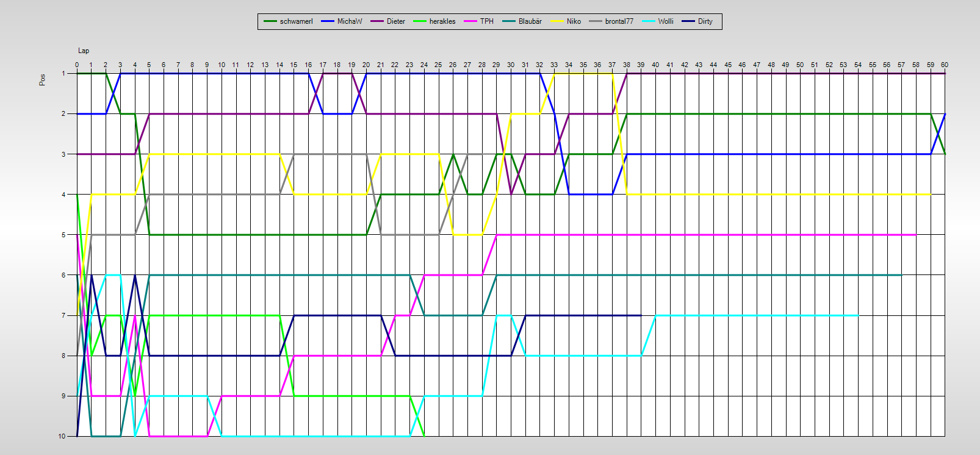Select the schwamerl name in the legend

(x=296, y=21)
